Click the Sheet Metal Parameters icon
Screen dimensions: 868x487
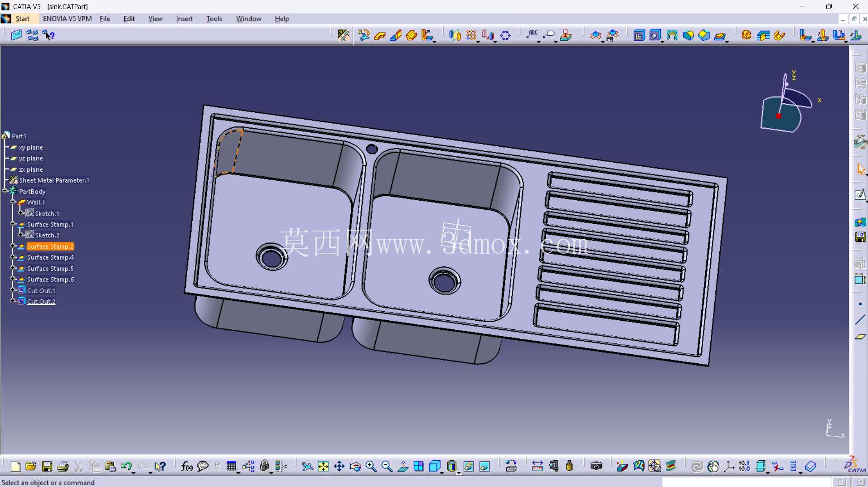(344, 35)
